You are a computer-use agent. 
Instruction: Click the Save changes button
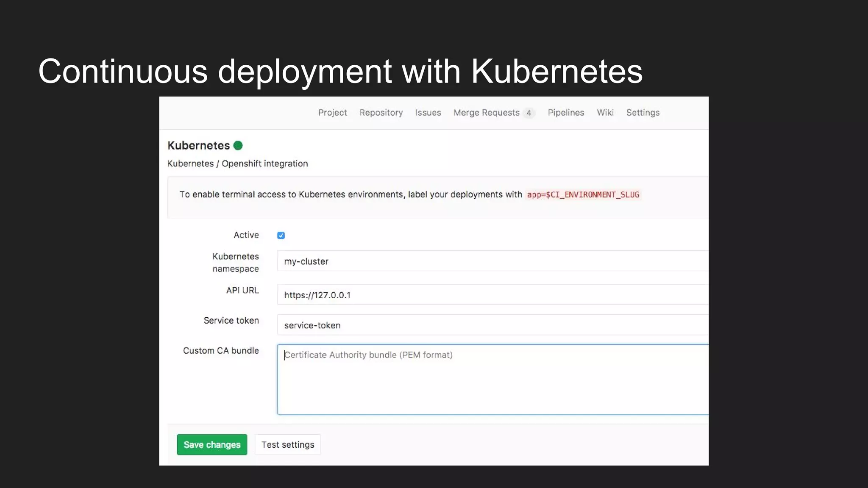[x=212, y=445]
